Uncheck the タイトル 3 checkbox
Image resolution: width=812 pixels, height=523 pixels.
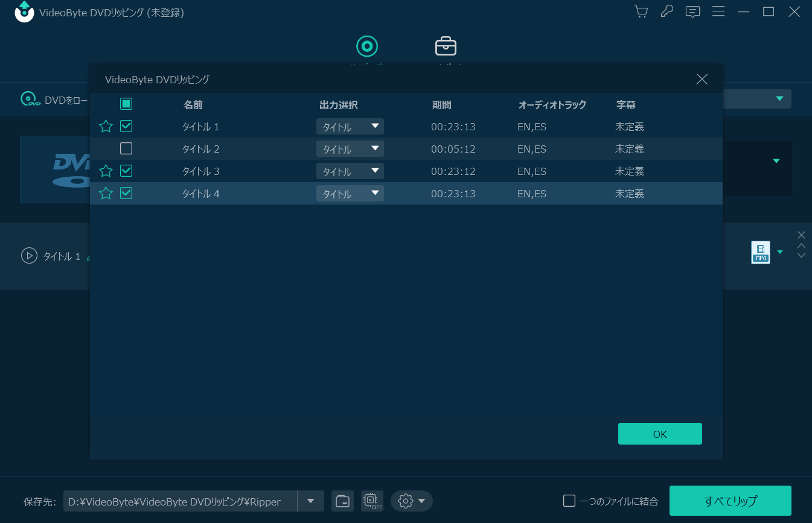point(126,171)
